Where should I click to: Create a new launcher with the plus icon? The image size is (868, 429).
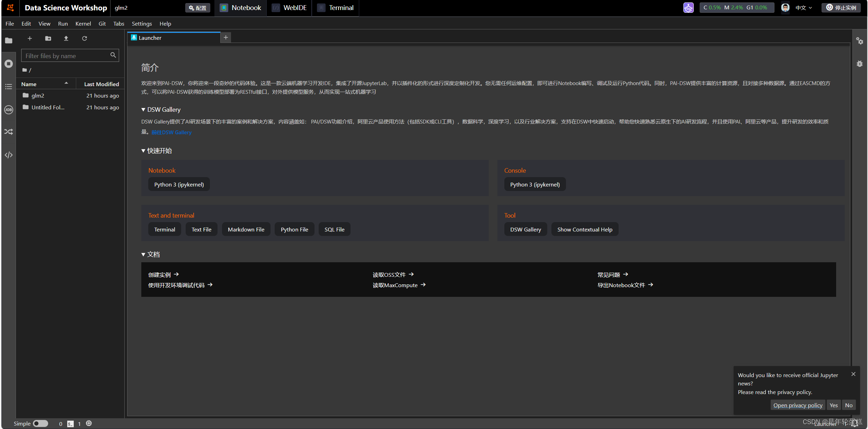coord(30,38)
